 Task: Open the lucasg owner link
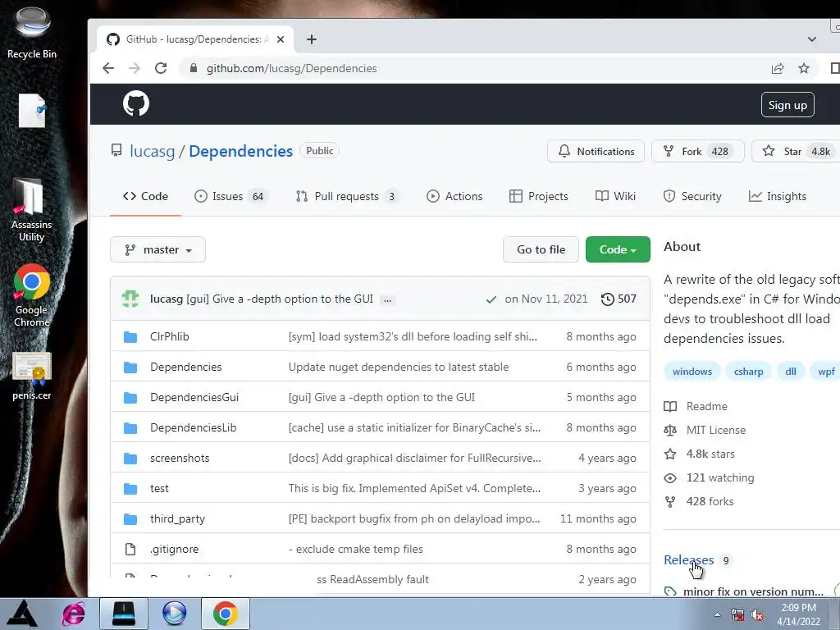[x=152, y=151]
